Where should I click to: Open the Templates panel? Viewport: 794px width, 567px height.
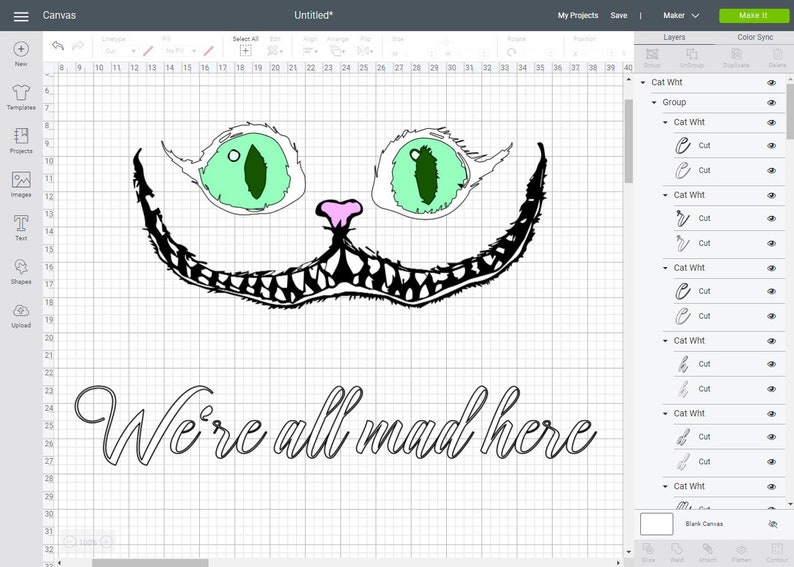pyautogui.click(x=21, y=97)
